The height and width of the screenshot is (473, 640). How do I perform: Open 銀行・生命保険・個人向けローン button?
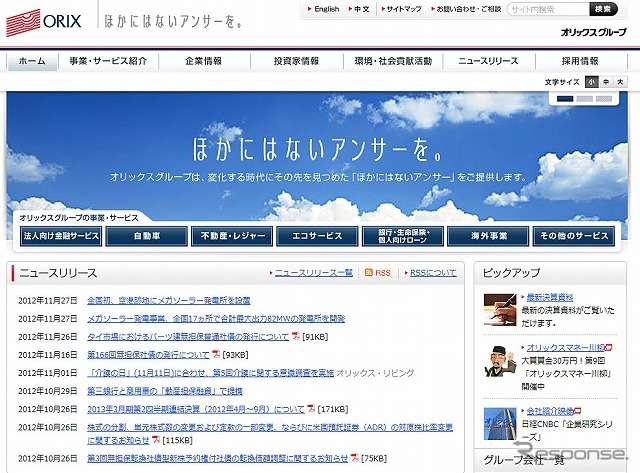(402, 236)
